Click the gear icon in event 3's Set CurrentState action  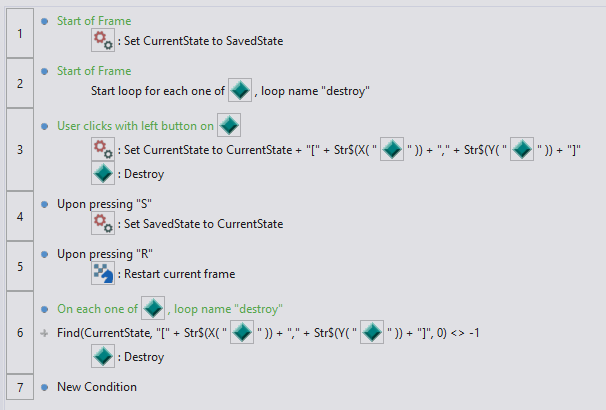(103, 149)
